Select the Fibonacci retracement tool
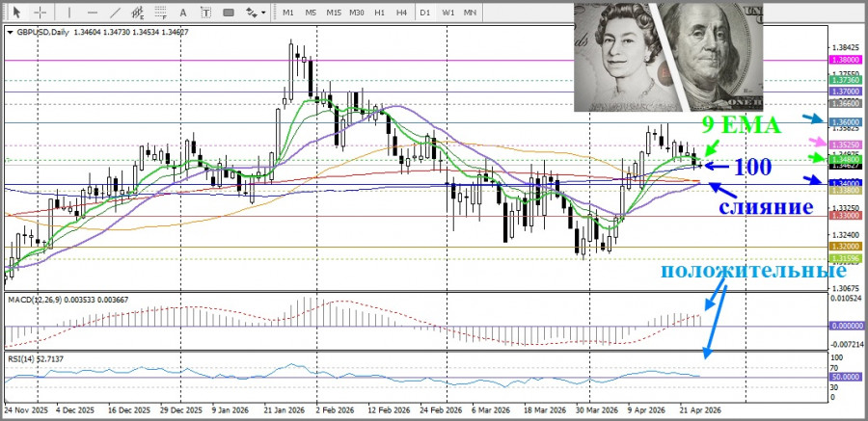The width and height of the screenshot is (868, 421). (x=161, y=12)
